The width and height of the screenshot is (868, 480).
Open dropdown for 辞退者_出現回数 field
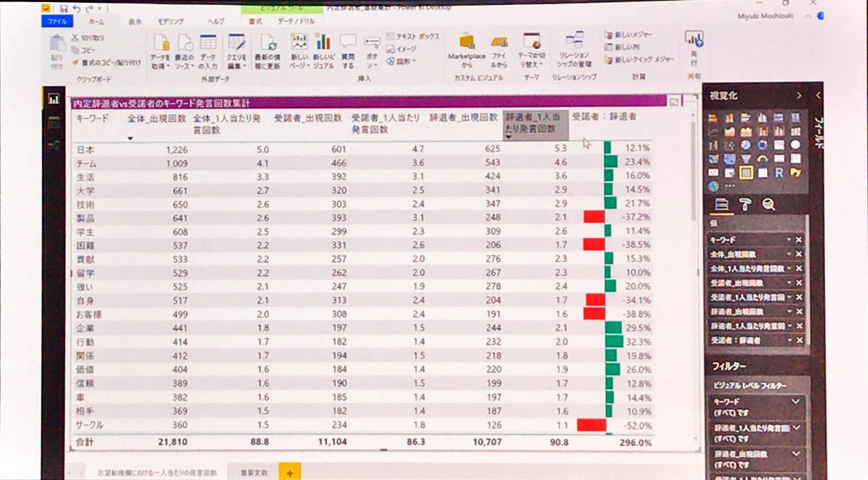(x=788, y=312)
